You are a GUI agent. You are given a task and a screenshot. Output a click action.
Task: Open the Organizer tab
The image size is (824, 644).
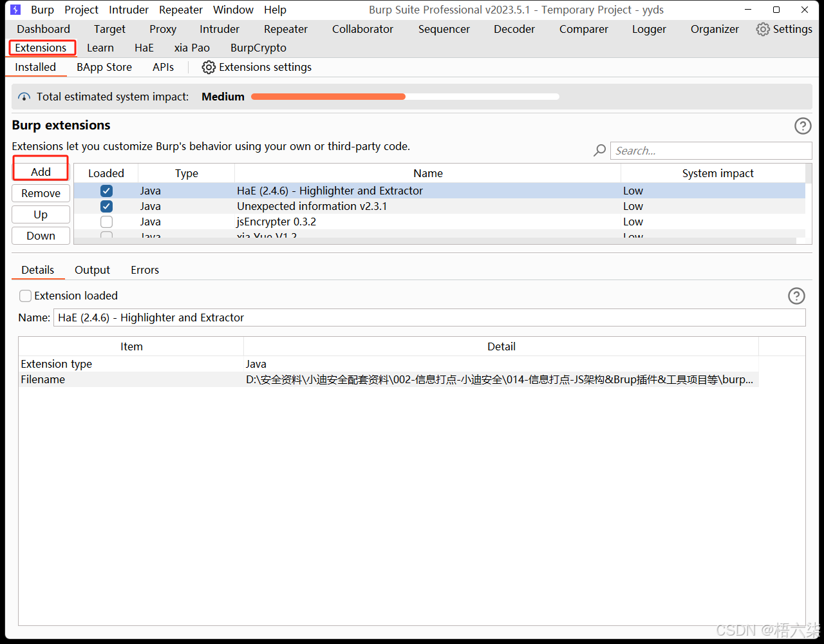(715, 29)
